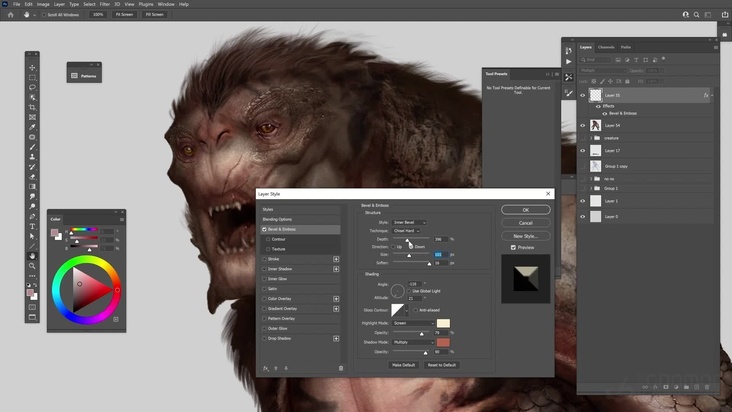732x412 pixels.
Task: Select the Zoom tool in toolbox
Action: pos(32,266)
